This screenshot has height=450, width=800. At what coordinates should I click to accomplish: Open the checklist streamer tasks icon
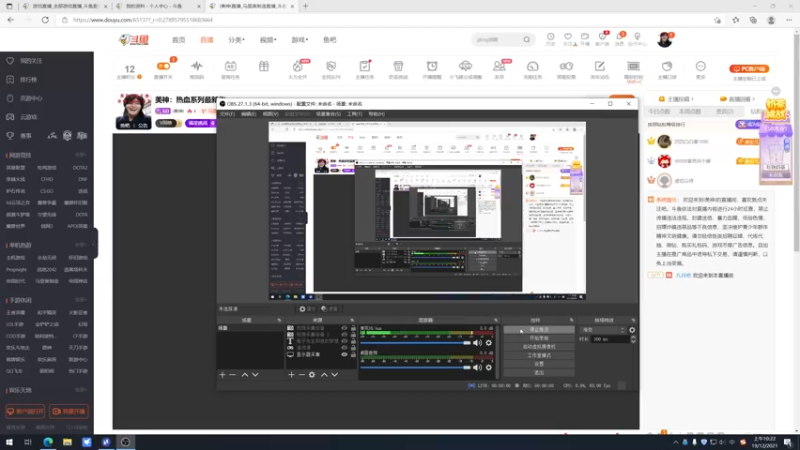click(x=364, y=66)
